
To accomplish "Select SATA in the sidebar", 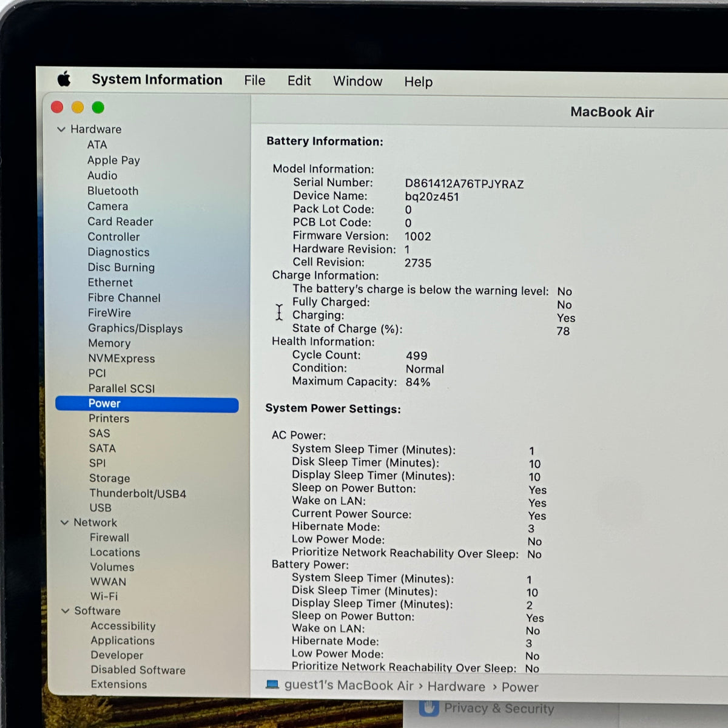I will point(102,448).
